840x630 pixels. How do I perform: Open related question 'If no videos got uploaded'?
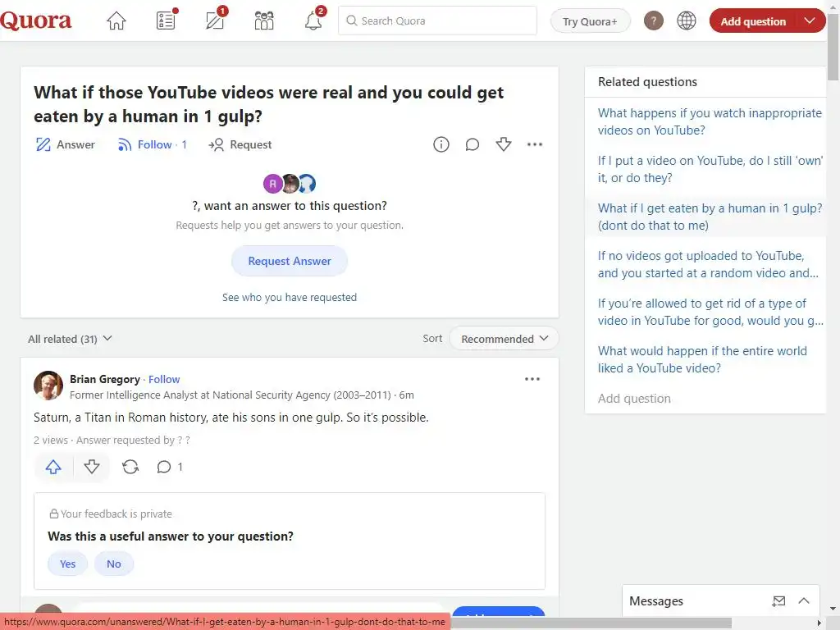point(708,264)
